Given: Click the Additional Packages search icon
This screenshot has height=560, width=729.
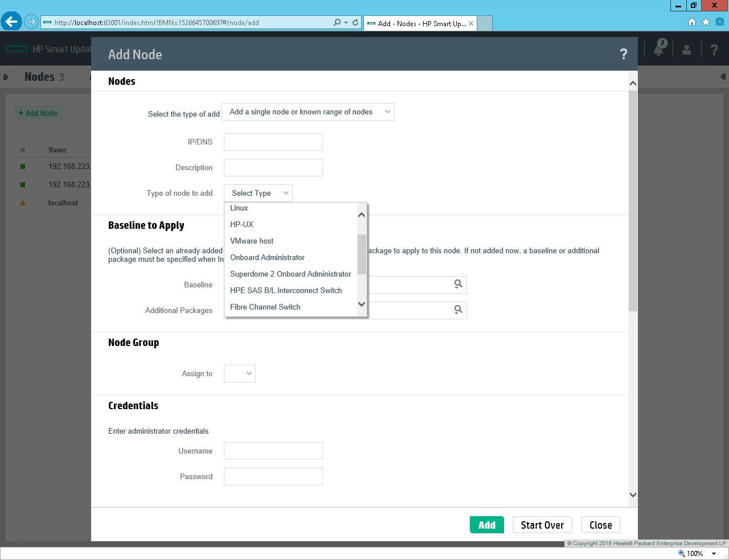Looking at the screenshot, I should (458, 310).
